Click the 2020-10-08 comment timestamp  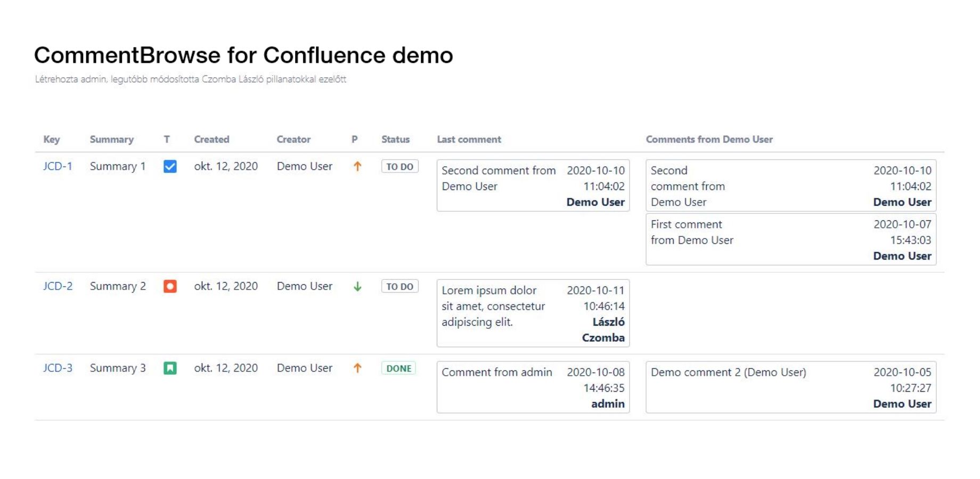tap(596, 379)
